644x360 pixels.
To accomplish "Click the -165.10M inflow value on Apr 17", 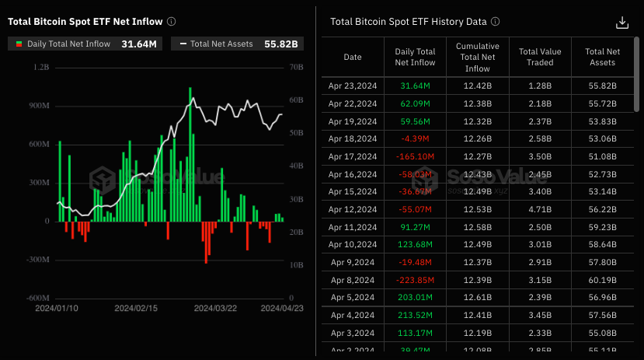I will pyautogui.click(x=416, y=156).
